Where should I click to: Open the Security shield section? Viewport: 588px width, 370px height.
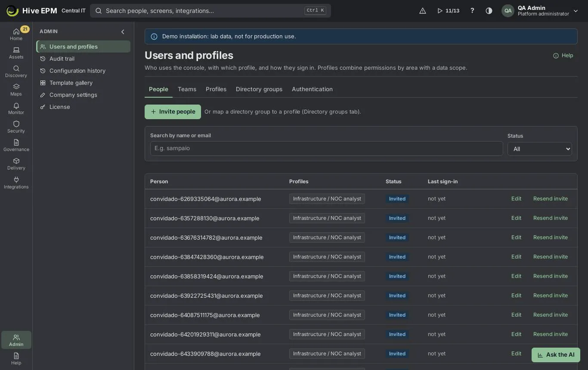point(16,127)
